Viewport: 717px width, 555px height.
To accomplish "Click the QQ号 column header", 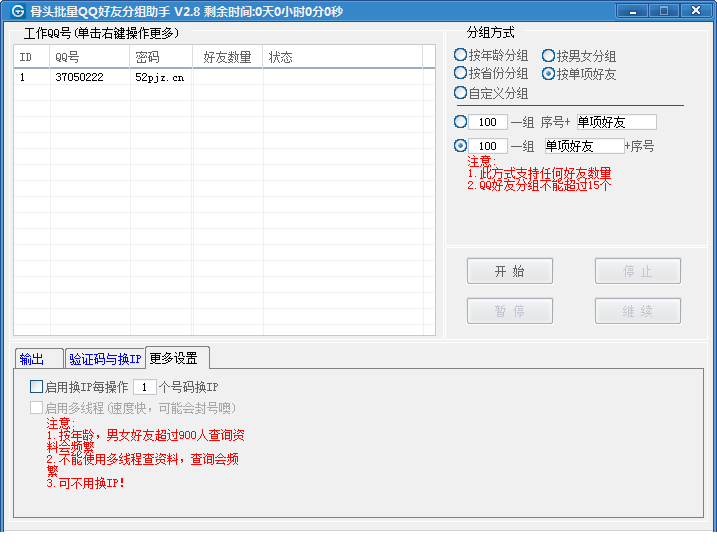I will pos(90,57).
